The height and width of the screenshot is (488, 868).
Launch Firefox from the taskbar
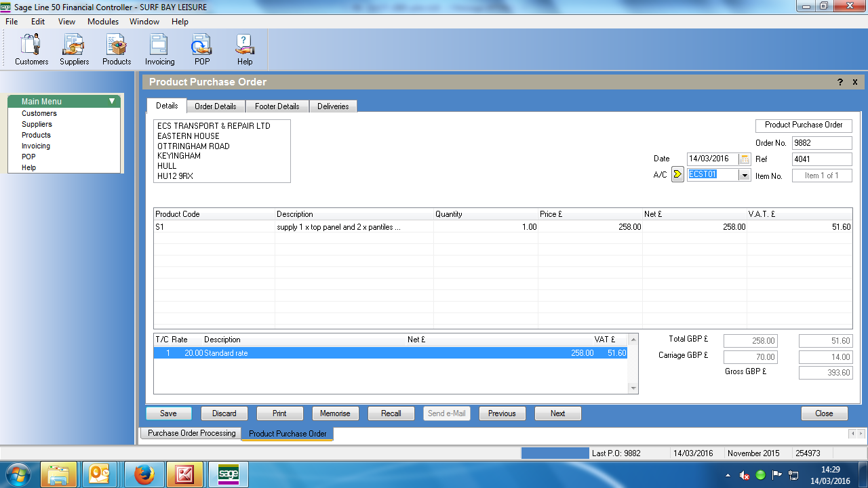point(144,475)
